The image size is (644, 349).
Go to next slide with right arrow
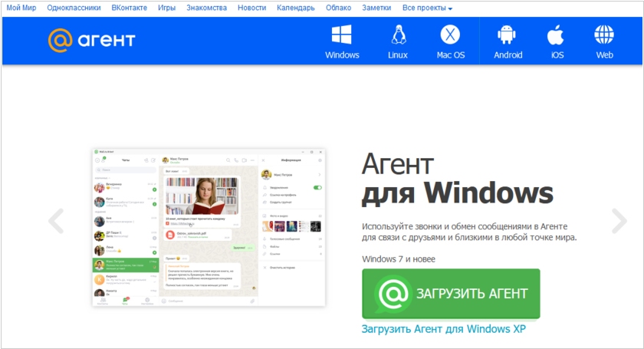pos(619,221)
